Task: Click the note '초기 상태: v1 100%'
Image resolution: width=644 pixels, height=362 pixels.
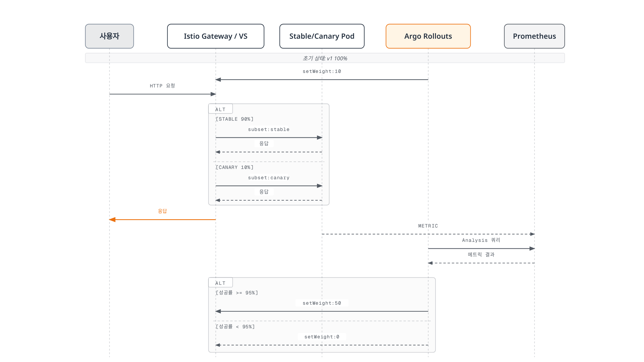Action: [x=325, y=58]
